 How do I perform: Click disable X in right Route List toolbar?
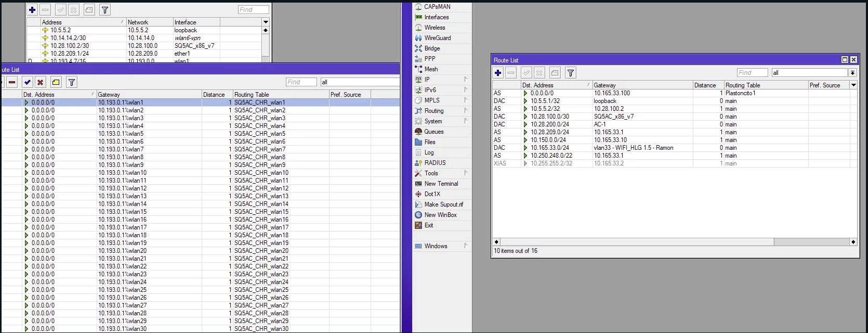click(x=539, y=73)
